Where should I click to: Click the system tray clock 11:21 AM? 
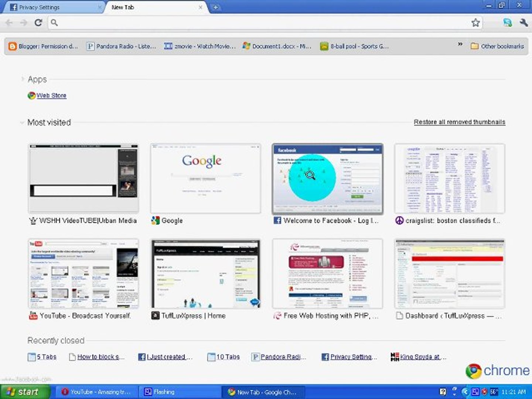tap(514, 392)
